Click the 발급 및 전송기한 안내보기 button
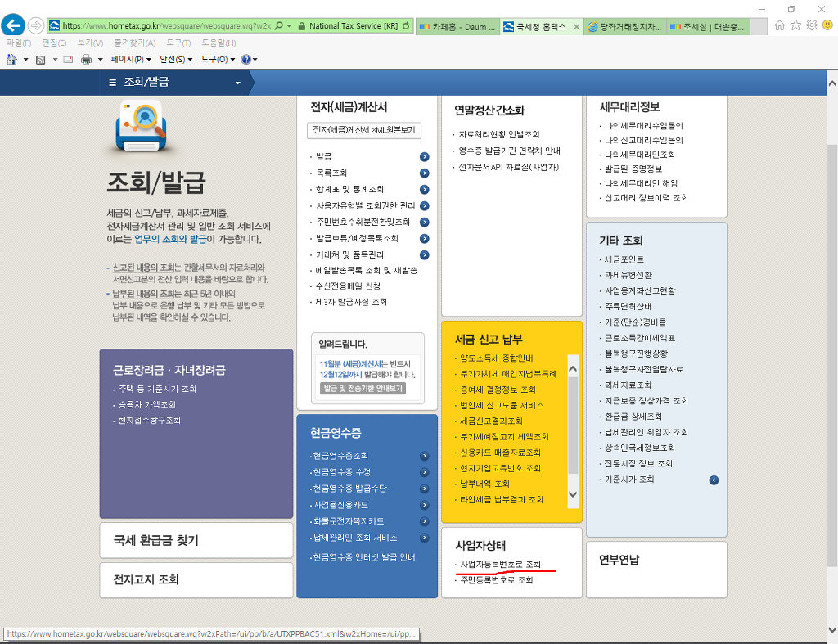 click(363, 389)
